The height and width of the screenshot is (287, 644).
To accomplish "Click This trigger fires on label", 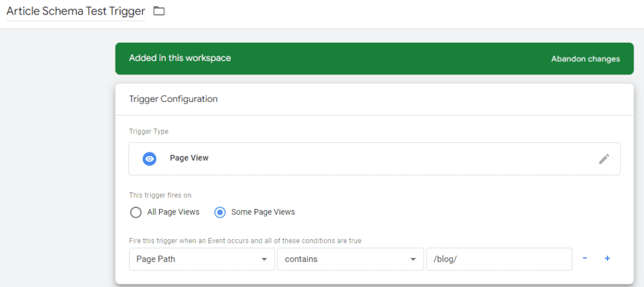I will coord(160,195).
